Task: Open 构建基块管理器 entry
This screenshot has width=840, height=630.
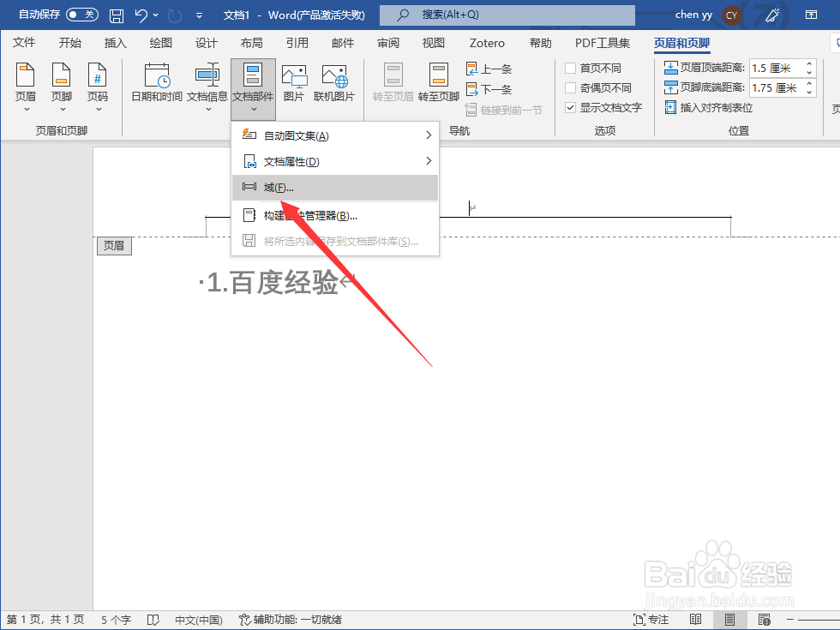Action: [335, 215]
